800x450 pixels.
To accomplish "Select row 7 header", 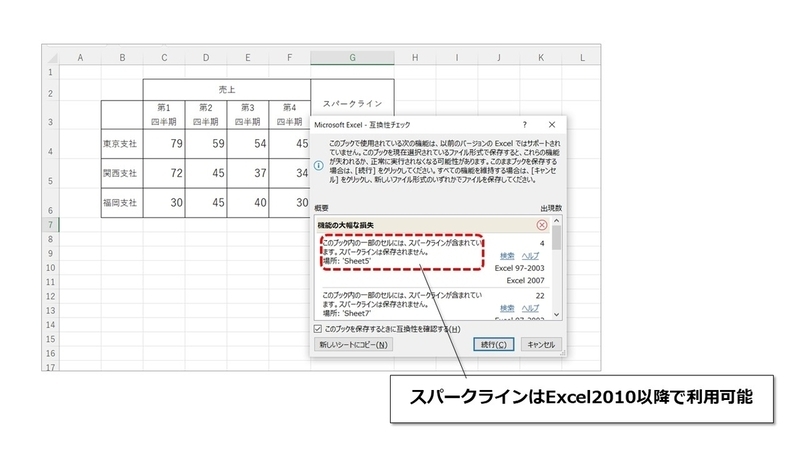I will 51,224.
